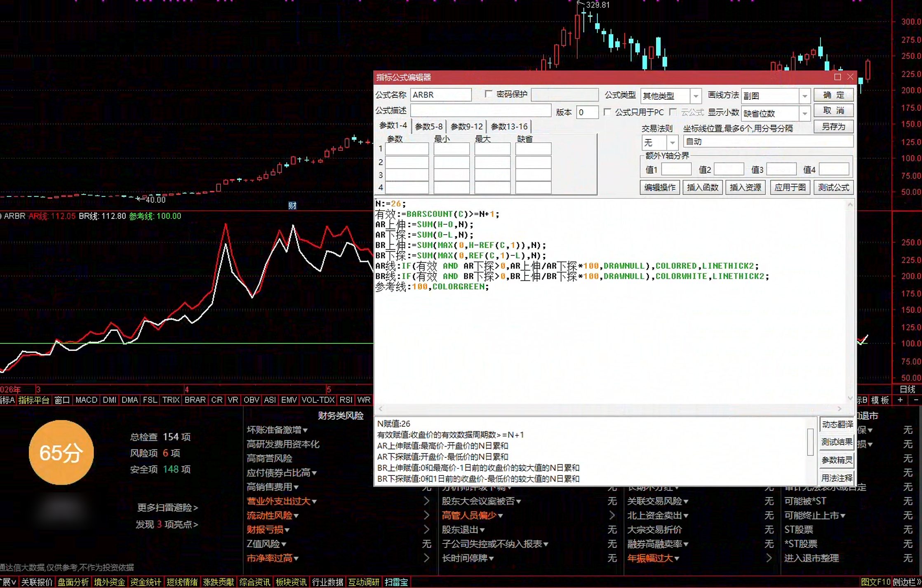This screenshot has height=588, width=922.
Task: Click the right arrow of the editor horizontal scrollbar
Action: click(840, 409)
